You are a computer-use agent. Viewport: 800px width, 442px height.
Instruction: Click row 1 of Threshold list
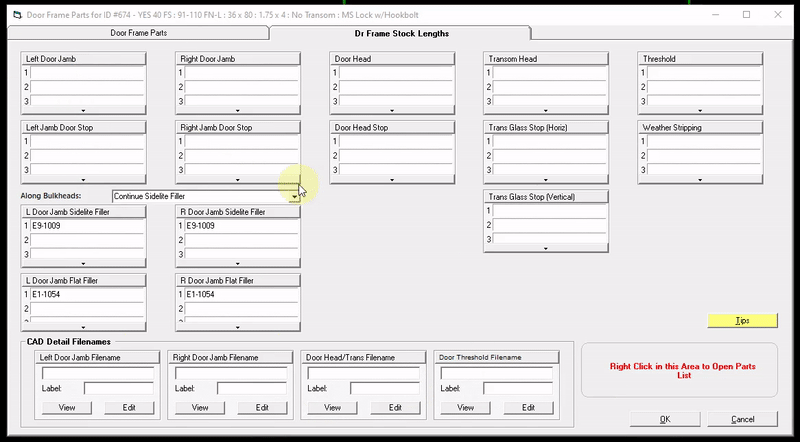click(x=705, y=72)
